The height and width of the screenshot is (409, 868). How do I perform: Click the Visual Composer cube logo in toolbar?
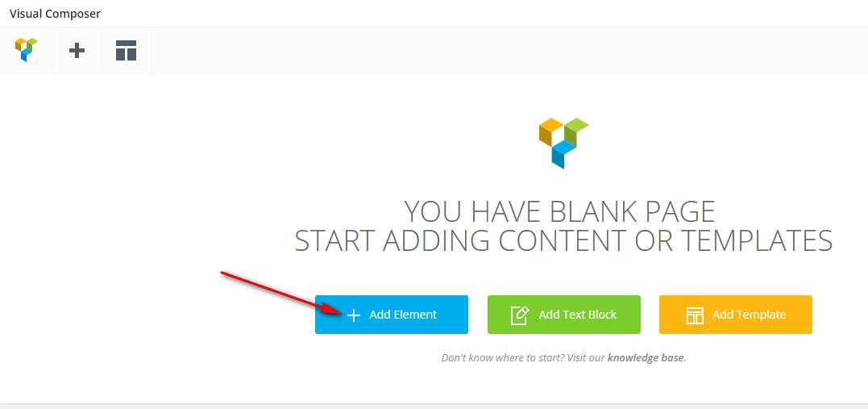coord(26,50)
